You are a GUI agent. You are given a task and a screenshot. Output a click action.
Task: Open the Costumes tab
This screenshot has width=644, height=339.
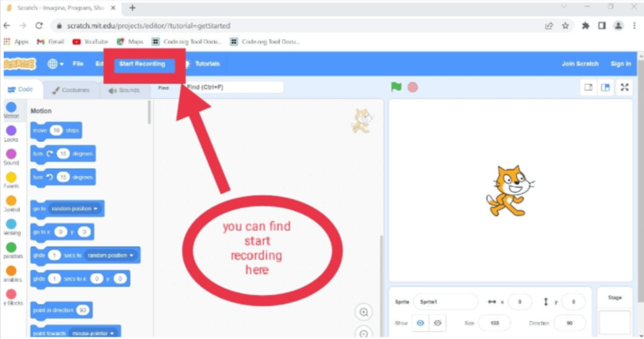[x=71, y=90]
